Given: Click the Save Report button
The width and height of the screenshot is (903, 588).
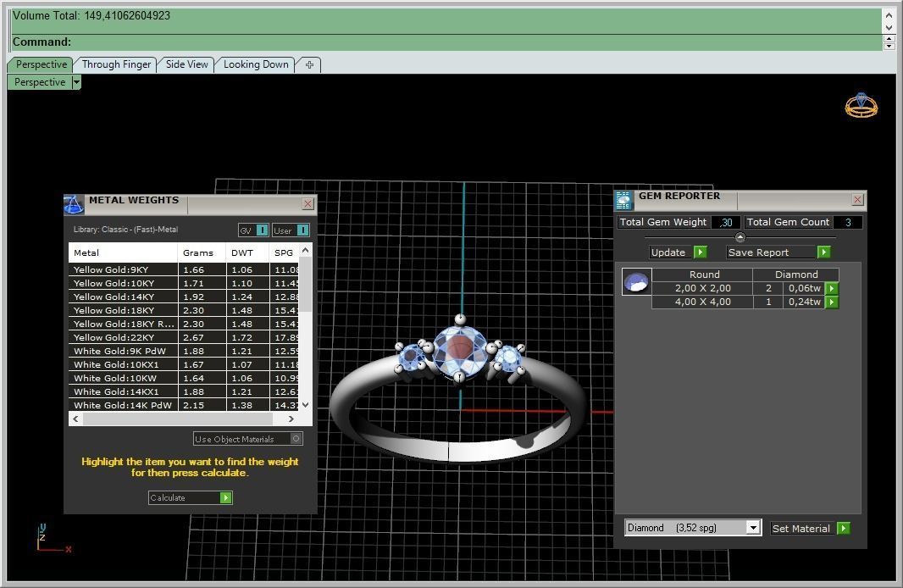Looking at the screenshot, I should [778, 252].
